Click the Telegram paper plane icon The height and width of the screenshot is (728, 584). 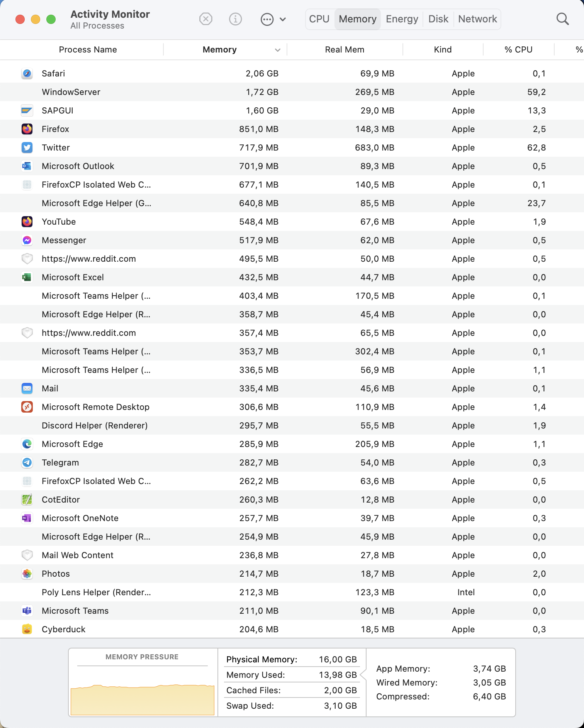27,462
